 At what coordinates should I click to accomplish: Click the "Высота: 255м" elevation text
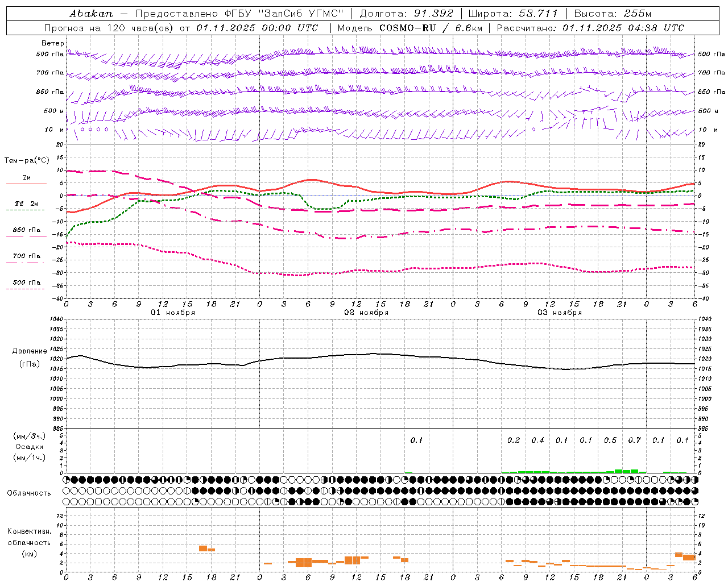point(613,14)
